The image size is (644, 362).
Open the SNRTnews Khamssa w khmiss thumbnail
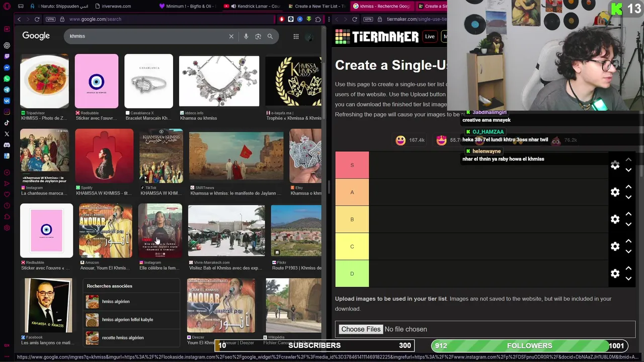point(236,156)
